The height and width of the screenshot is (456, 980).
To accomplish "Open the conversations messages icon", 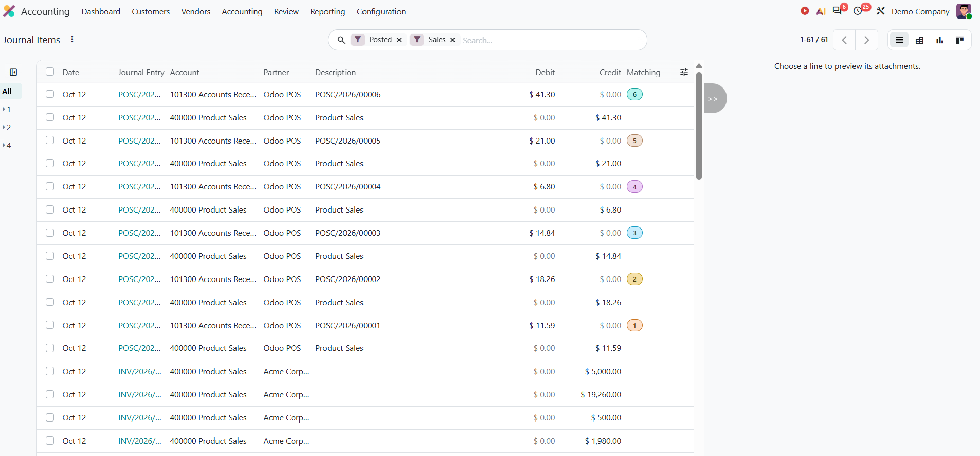I will pos(837,11).
